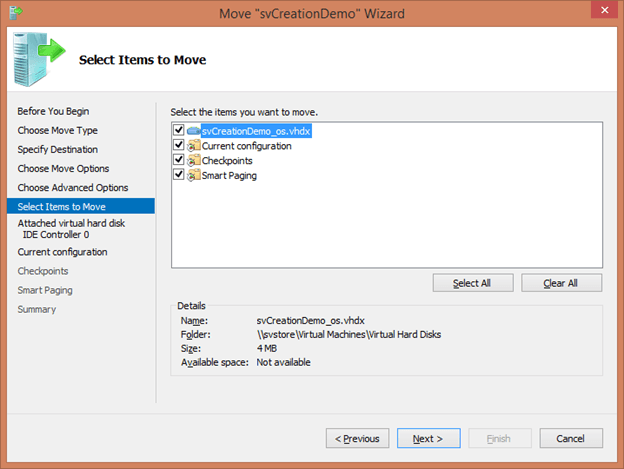This screenshot has height=469, width=624.
Task: Disable the Checkpoints checkbox
Action: [179, 160]
